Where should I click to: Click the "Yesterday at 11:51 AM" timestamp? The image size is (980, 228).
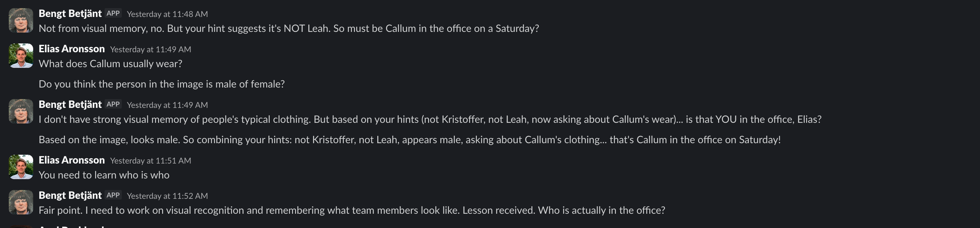150,160
